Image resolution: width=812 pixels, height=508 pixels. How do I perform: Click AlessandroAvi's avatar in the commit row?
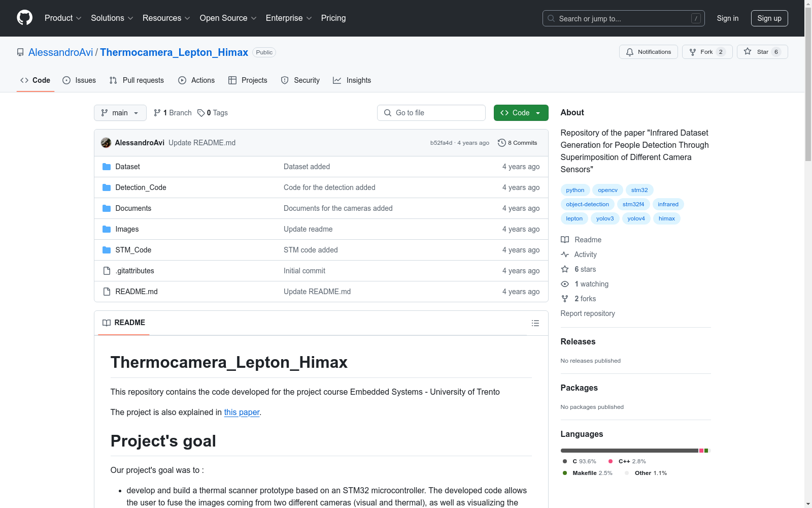point(106,143)
